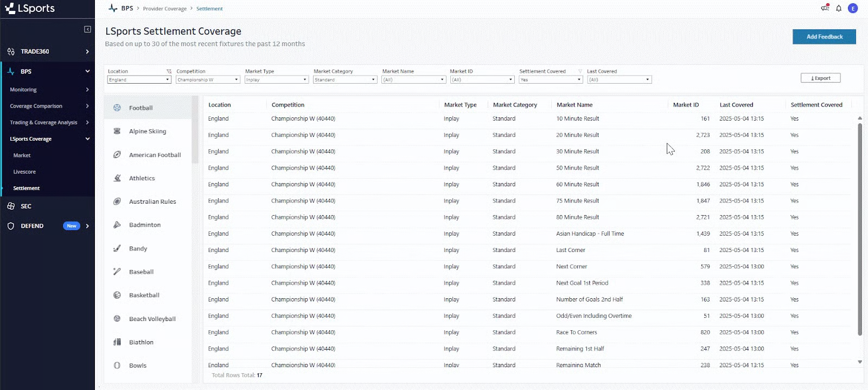Collapse the left sidebar panel
Viewport: 868px width, 390px height.
(x=87, y=29)
